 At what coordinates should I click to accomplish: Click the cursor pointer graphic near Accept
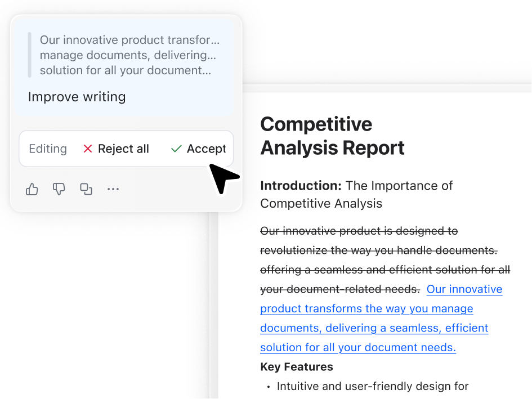(223, 177)
